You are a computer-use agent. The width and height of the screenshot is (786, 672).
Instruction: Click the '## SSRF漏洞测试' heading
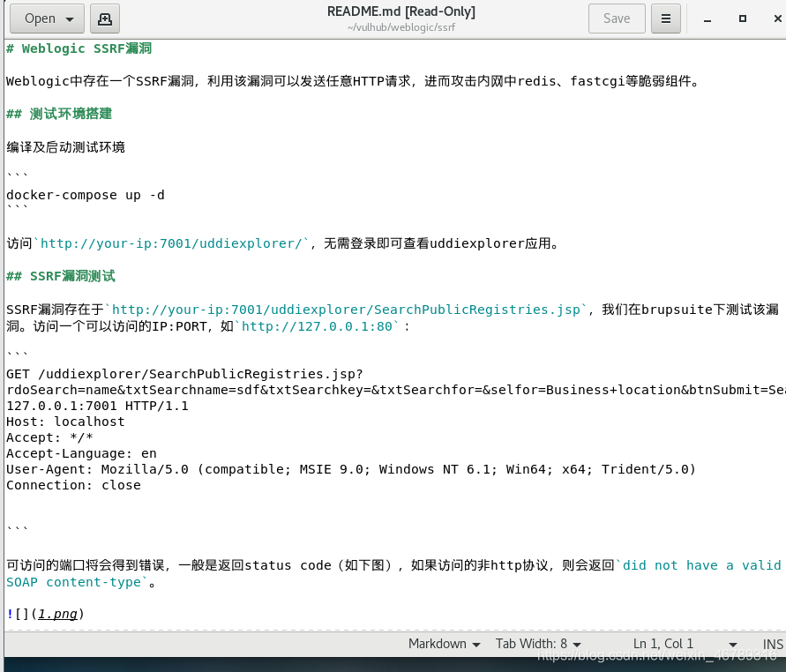pyautogui.click(x=61, y=276)
